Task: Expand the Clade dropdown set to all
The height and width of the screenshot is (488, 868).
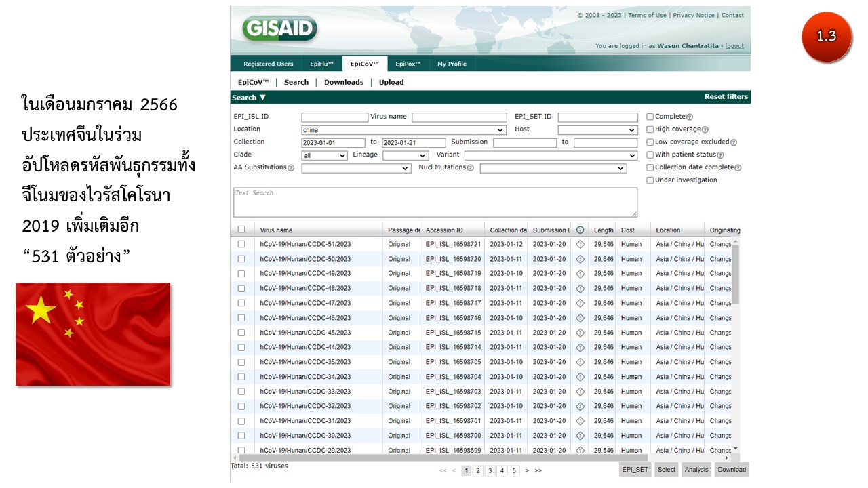Action: [324, 155]
